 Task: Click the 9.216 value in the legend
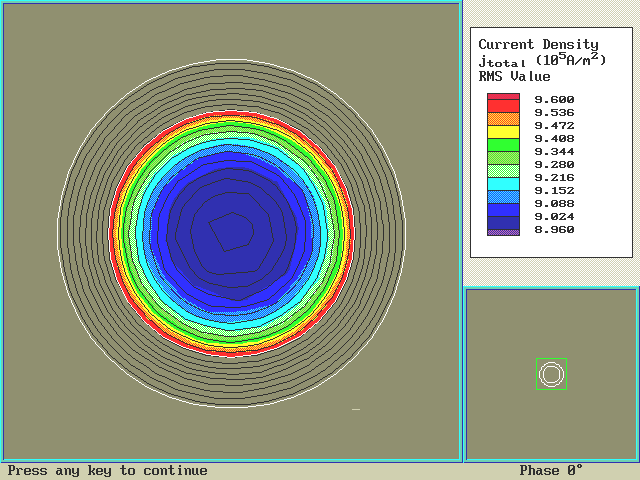[x=554, y=177]
